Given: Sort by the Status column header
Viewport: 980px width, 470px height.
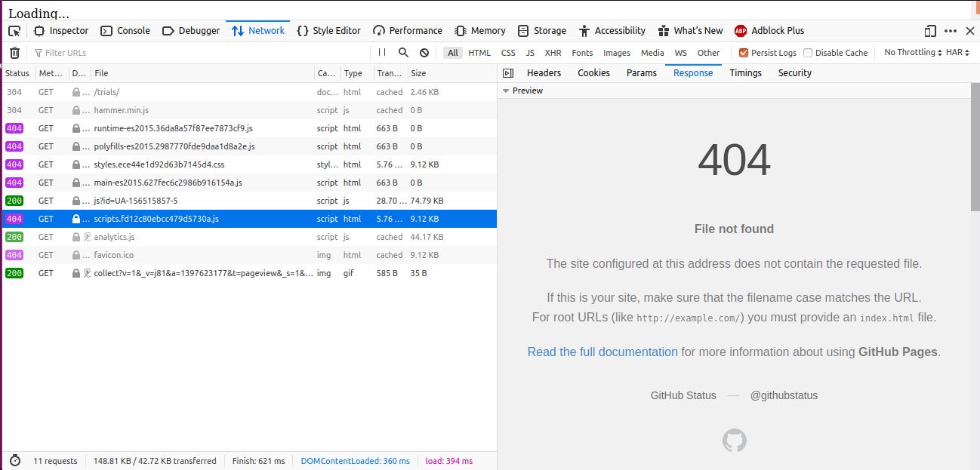Looking at the screenshot, I should (x=17, y=73).
